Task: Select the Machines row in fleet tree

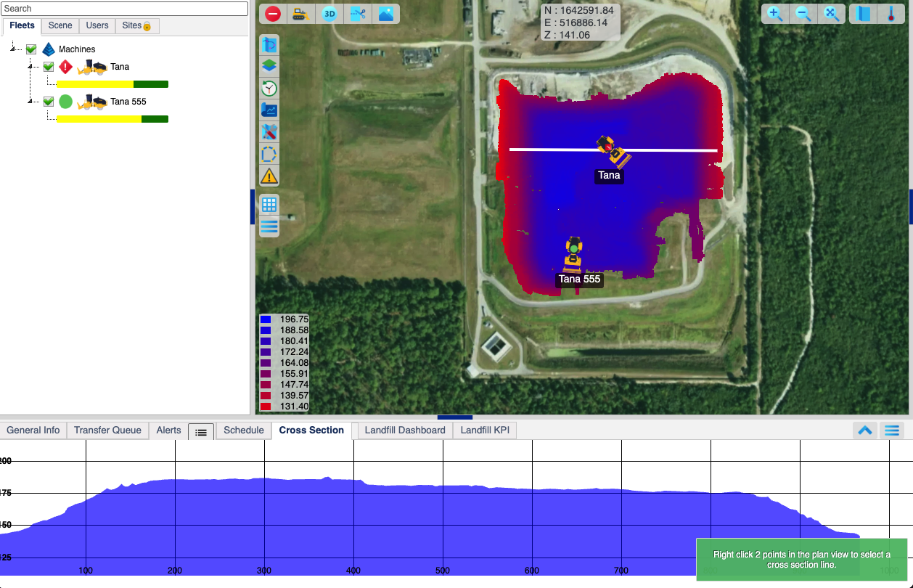Action: (x=77, y=49)
